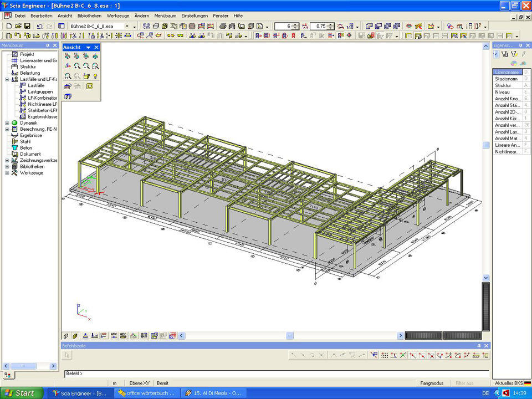Toggle Filter aus in the status bar
Screen dimensions: 532x399
click(x=464, y=383)
